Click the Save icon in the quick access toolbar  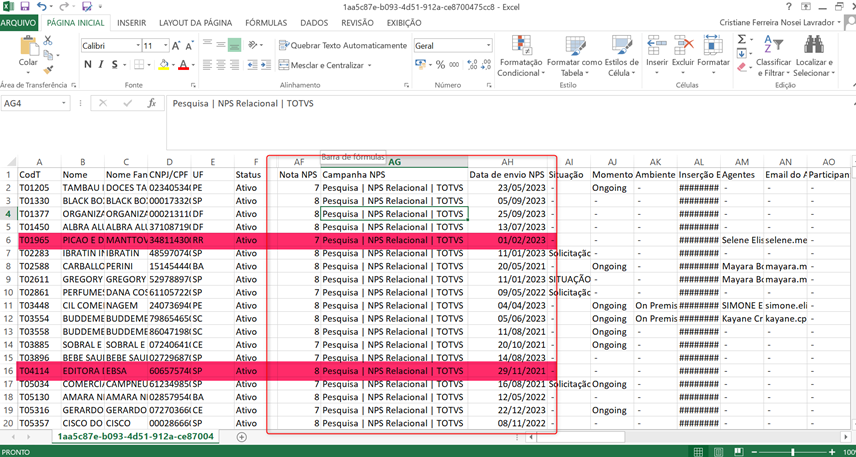[x=25, y=7]
